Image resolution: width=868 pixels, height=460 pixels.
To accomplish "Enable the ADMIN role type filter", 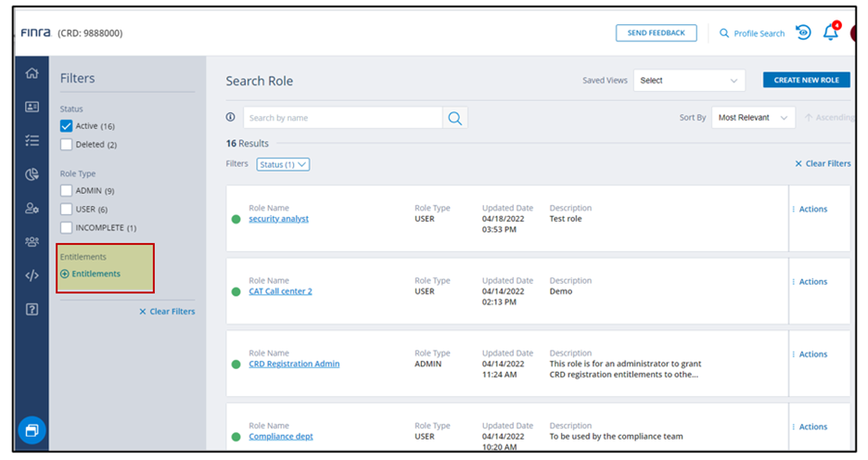I will point(67,191).
